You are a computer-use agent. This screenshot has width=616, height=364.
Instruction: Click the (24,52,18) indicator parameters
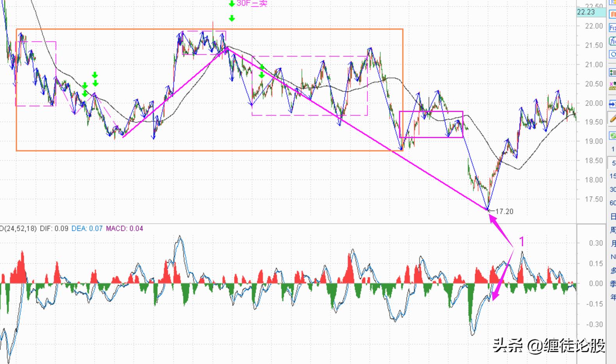(x=20, y=228)
